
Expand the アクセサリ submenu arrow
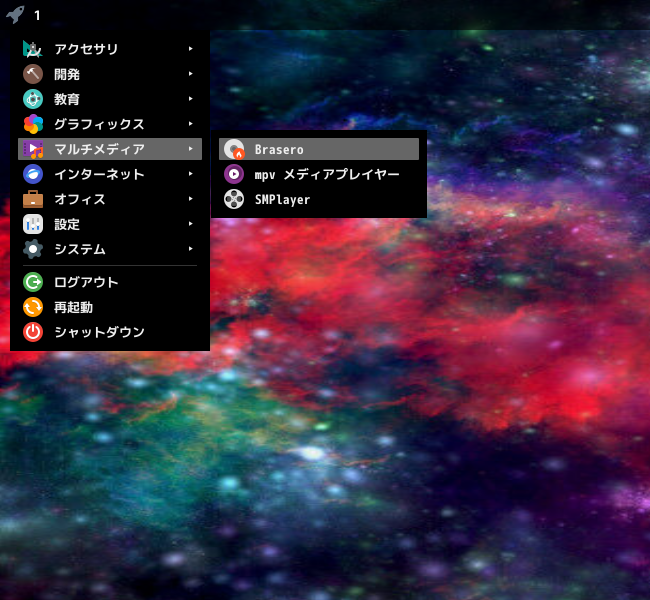click(x=190, y=49)
